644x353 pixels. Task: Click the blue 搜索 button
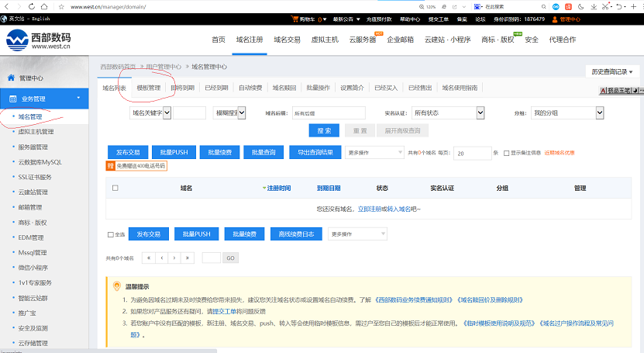pos(324,130)
